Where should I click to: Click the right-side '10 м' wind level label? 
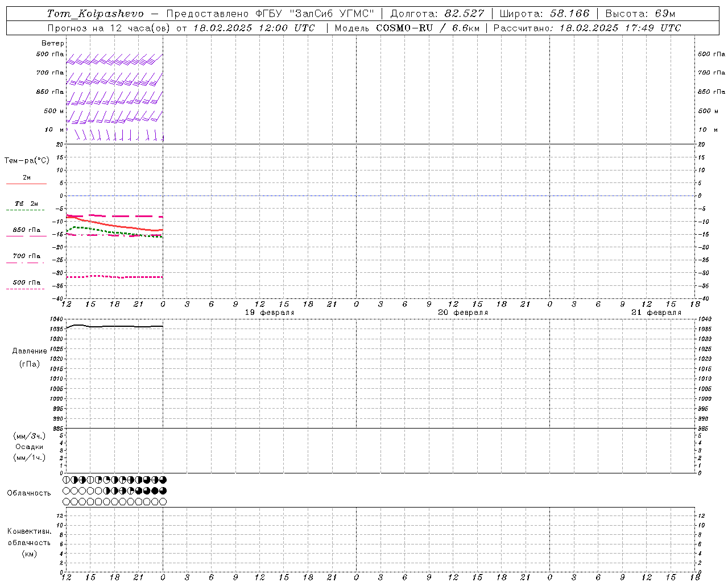tap(708, 130)
